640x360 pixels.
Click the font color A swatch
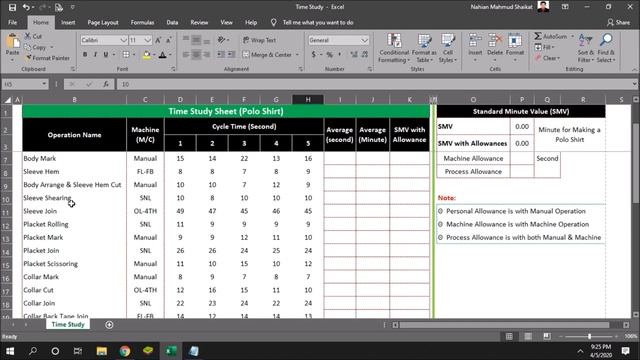[x=162, y=54]
